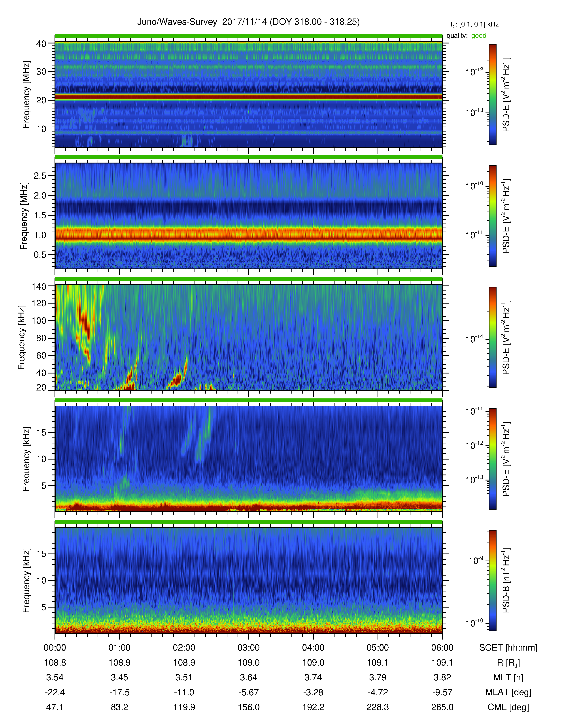Viewport: 563px width, 728px height.
Task: Click the MLT value 3.64 at 03:00
Action: 248,677
